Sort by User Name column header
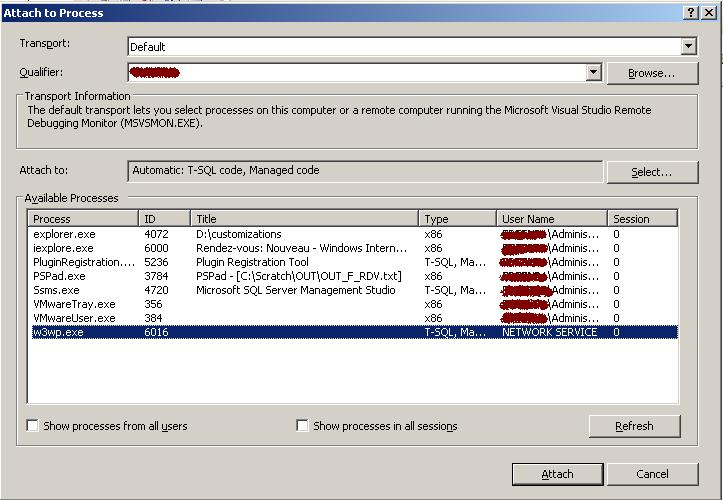This screenshot has width=723, height=500. click(551, 219)
